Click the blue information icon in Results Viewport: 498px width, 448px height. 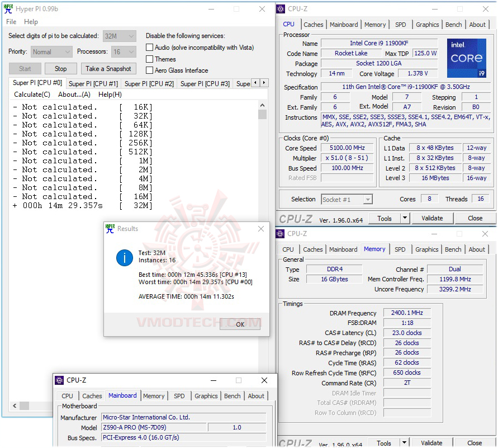click(x=125, y=258)
